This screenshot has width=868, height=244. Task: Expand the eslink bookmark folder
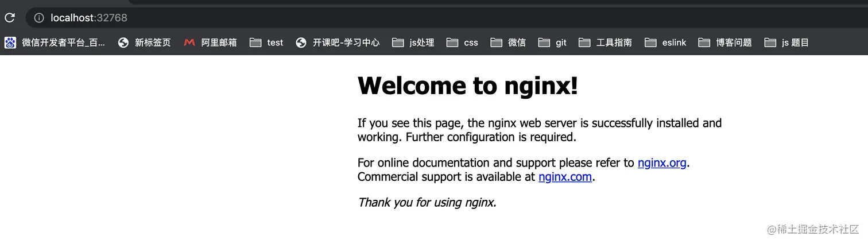tap(665, 42)
